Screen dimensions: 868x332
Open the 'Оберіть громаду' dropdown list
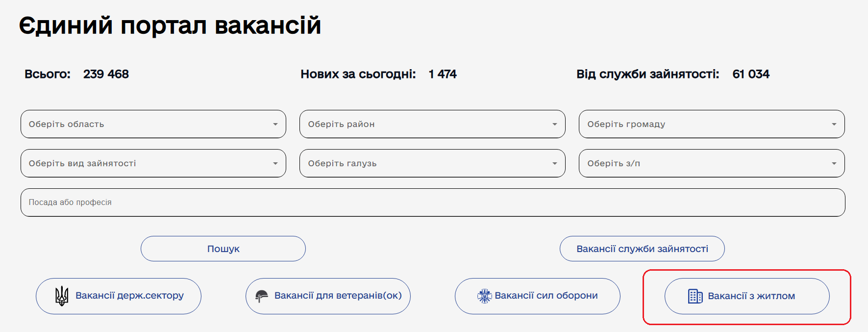(711, 124)
